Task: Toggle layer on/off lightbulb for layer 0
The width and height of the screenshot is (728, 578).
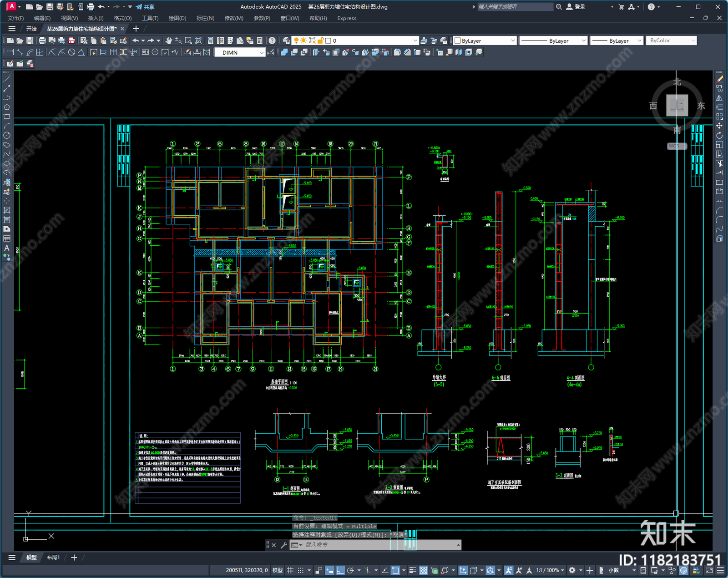Action: 296,41
